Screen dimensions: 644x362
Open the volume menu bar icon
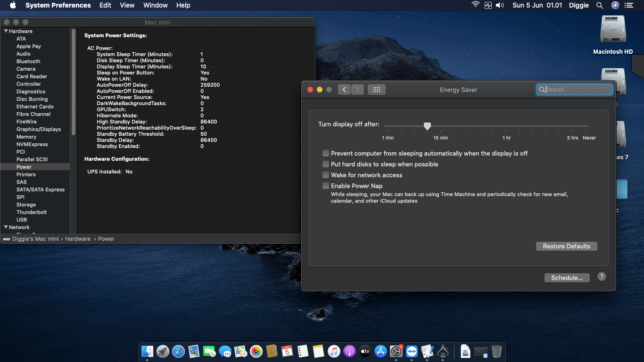coord(500,5)
